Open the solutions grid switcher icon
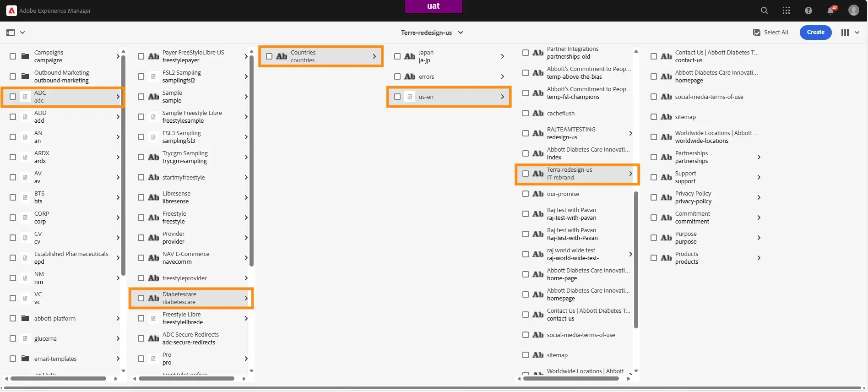 786,11
